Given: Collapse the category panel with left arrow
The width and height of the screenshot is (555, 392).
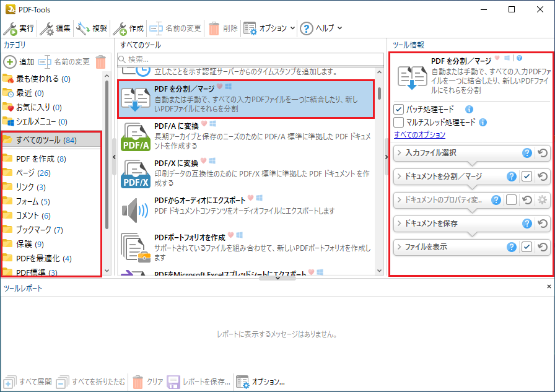Looking at the screenshot, I should (x=115, y=157).
